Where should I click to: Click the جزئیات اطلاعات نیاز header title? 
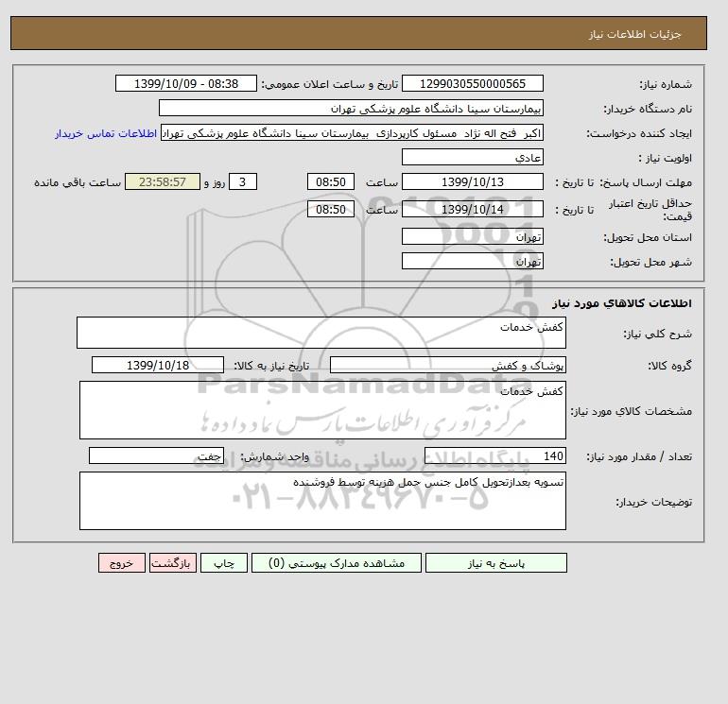tap(634, 34)
